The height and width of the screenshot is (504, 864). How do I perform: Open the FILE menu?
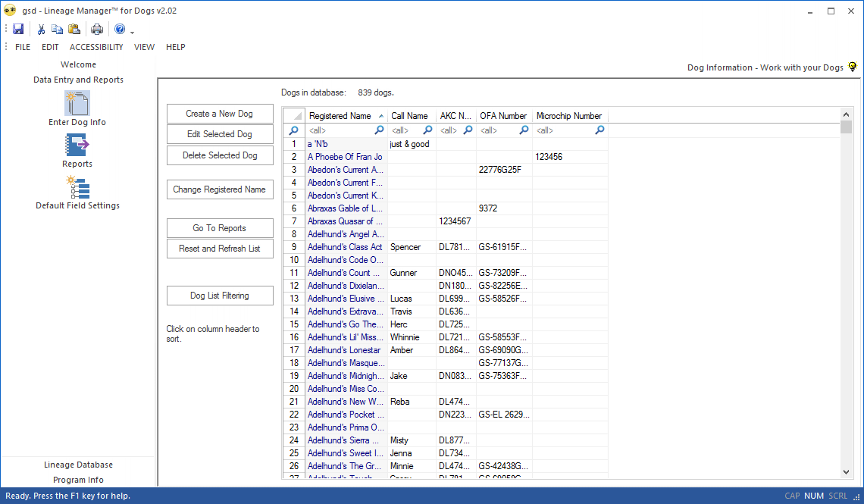[x=23, y=47]
